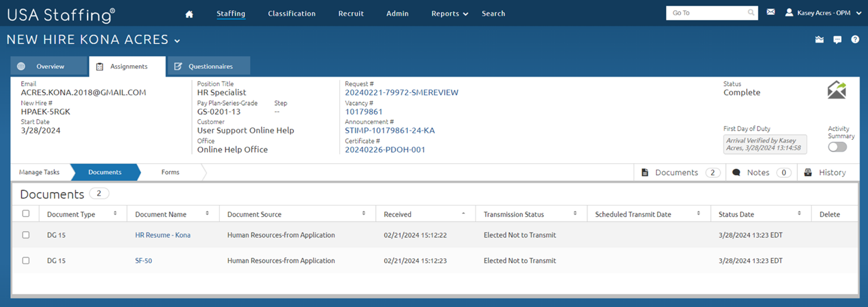Open request 20240221-79972-SMEREVIEW link
The width and height of the screenshot is (868, 307).
[x=402, y=92]
